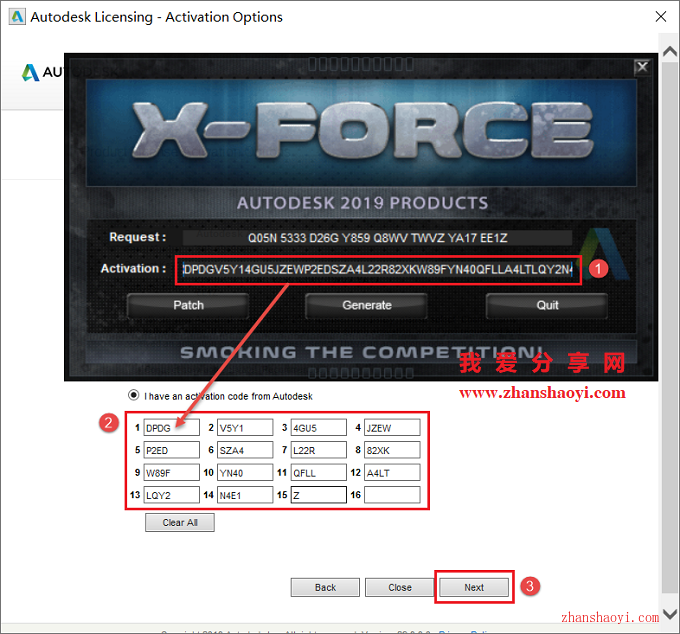This screenshot has height=634, width=680.
Task: Click activation field 10 containing YN40
Action: coord(245,473)
